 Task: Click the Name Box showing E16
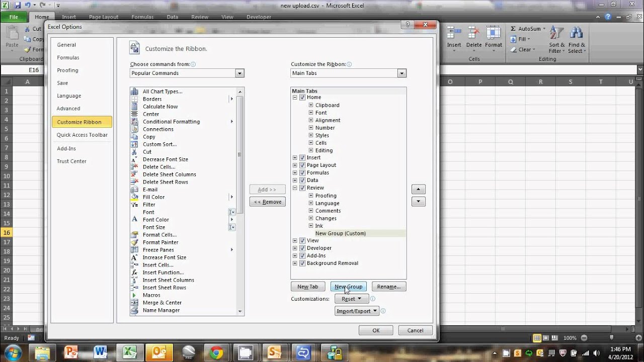(34, 70)
